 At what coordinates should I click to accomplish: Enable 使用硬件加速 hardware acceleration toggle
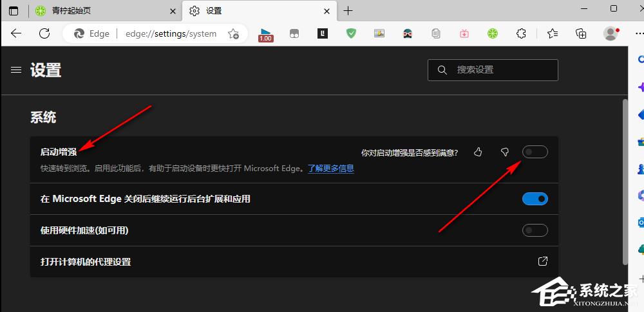tap(535, 230)
